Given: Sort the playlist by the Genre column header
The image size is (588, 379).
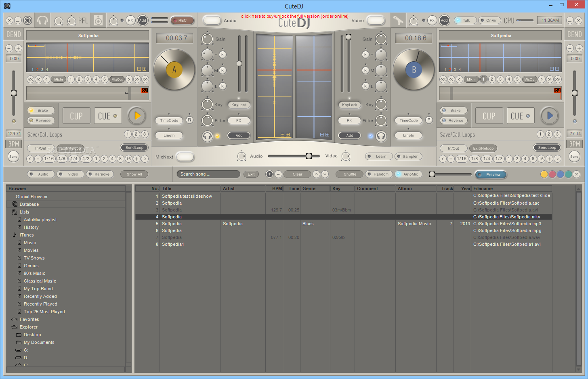Looking at the screenshot, I should tap(315, 188).
